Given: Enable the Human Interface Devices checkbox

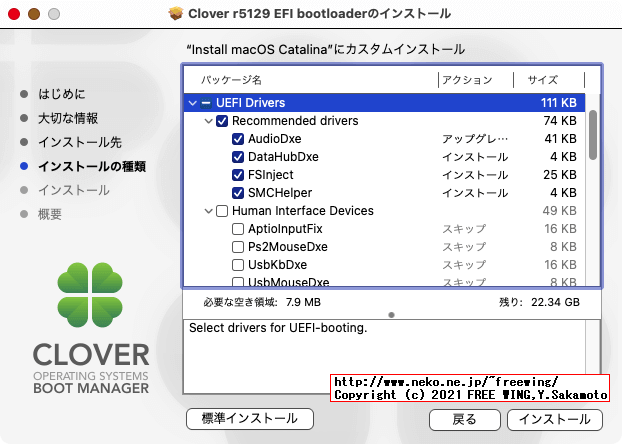Looking at the screenshot, I should 222,211.
